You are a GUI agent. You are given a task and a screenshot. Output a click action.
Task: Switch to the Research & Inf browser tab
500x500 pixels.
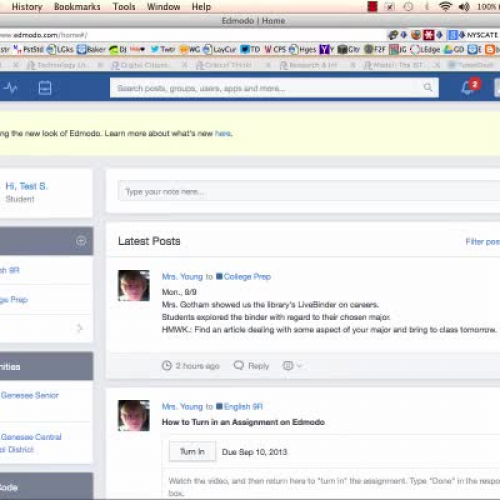tap(308, 65)
